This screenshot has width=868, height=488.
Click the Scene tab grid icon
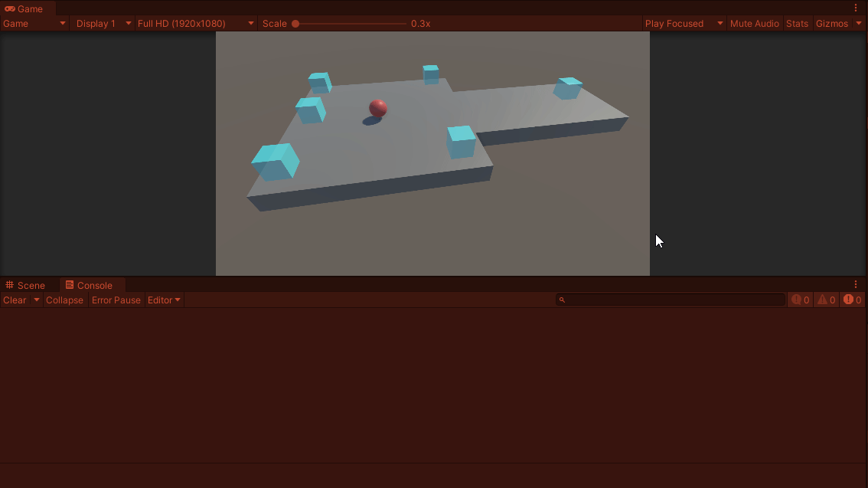pos(10,284)
